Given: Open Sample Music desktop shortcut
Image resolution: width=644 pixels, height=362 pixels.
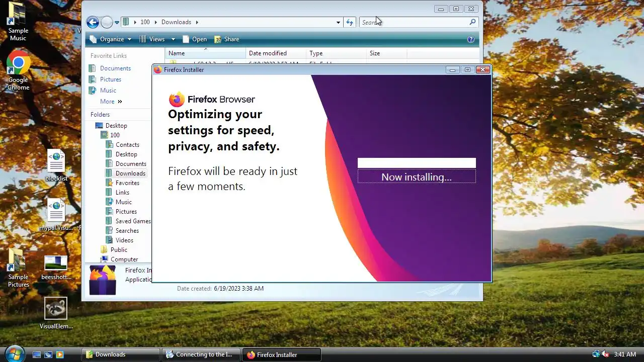Looking at the screenshot, I should tap(18, 21).
